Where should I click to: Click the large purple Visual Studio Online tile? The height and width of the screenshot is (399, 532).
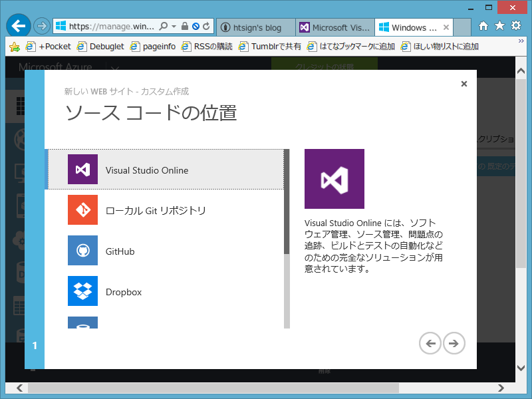[334, 178]
